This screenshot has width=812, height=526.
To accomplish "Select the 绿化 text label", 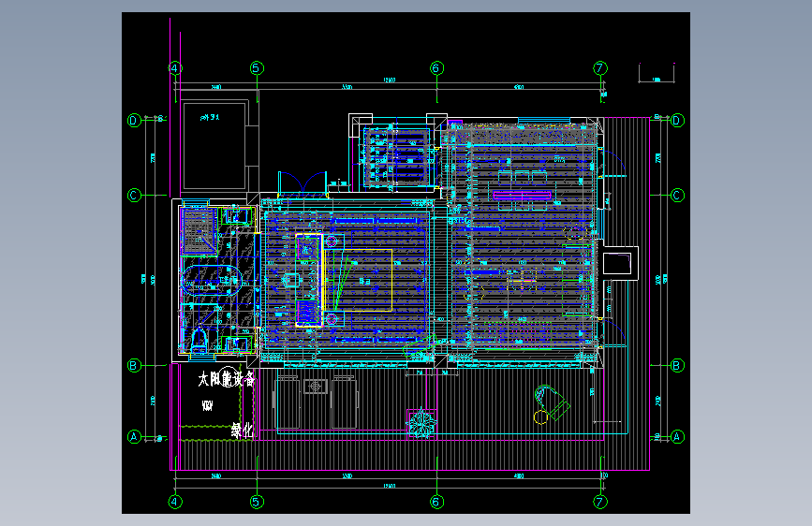I will click(242, 431).
